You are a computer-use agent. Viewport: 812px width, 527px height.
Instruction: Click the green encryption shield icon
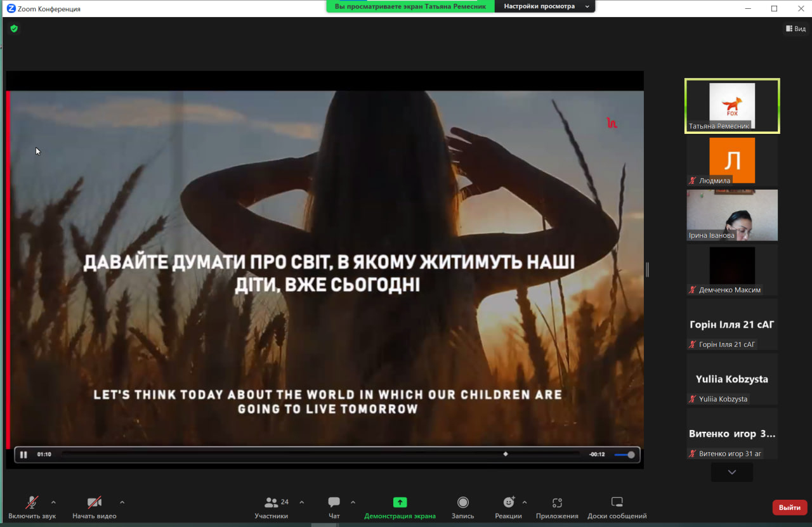click(x=14, y=29)
